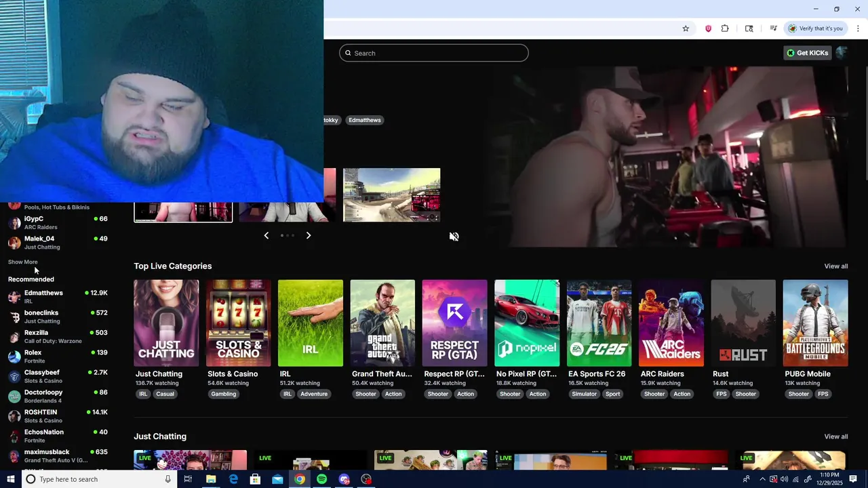Open the Kick user profile avatar
Screen dimensions: 868x488
[x=841, y=53]
